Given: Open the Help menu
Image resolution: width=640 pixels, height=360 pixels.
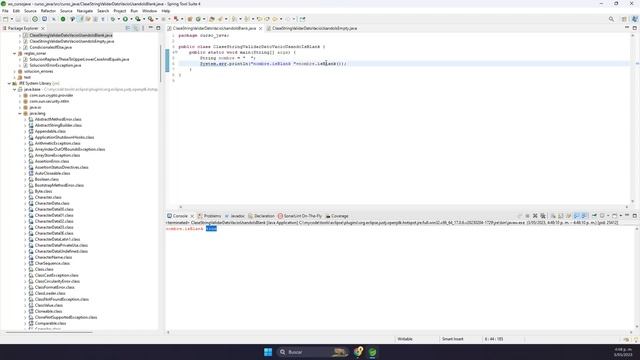Looking at the screenshot, I should coord(166,11).
